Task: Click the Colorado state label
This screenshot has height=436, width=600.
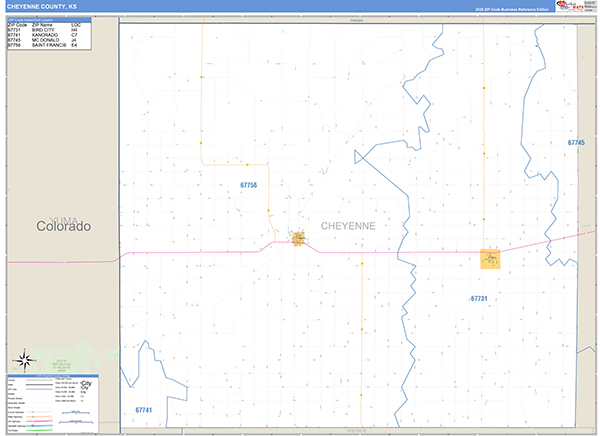Action: (x=64, y=226)
